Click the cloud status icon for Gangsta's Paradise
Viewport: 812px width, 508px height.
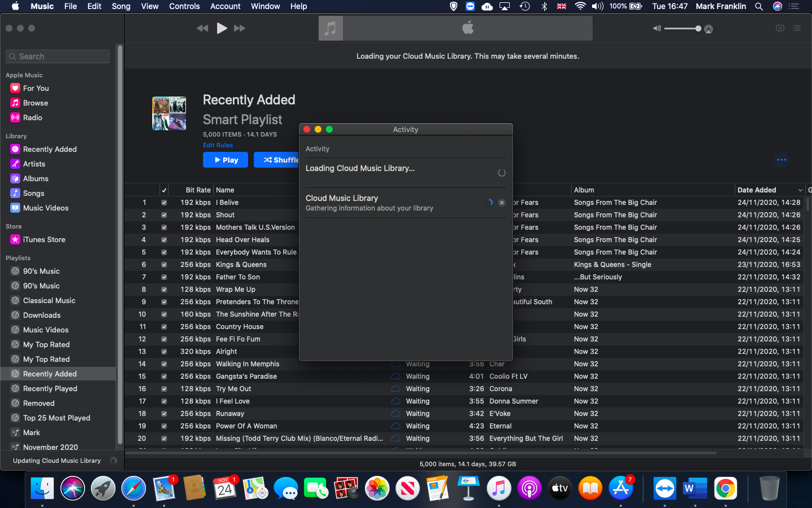(x=395, y=376)
